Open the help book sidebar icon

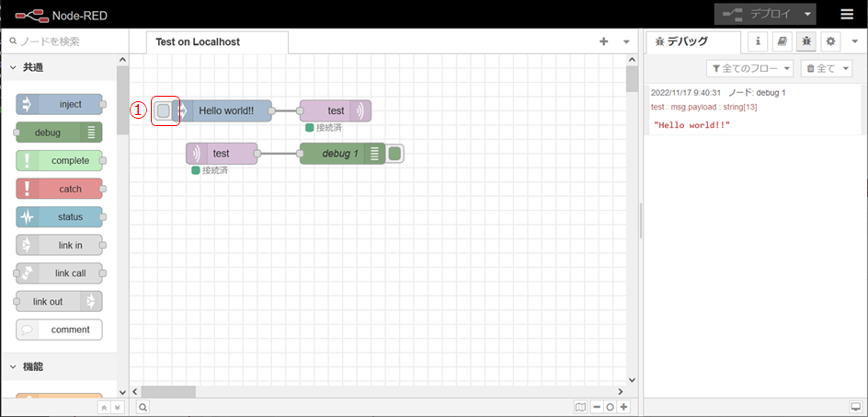pyautogui.click(x=781, y=41)
